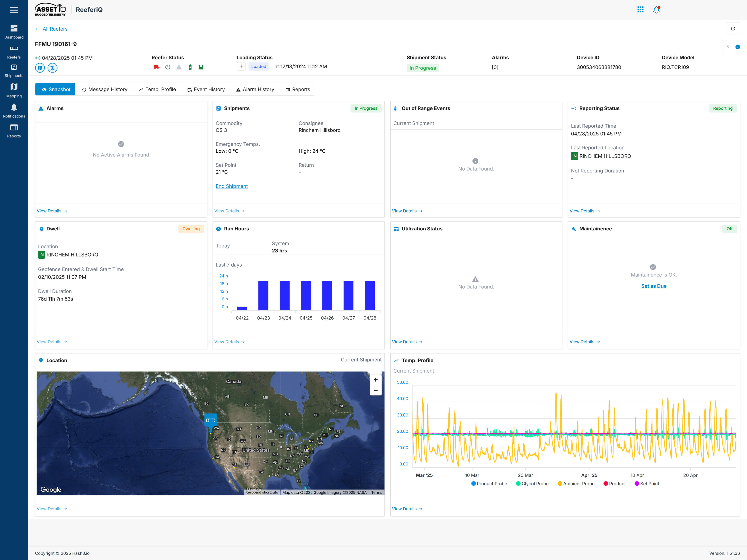Open Mapping in sidebar
Screen dimensions: 747x560
[14, 90]
